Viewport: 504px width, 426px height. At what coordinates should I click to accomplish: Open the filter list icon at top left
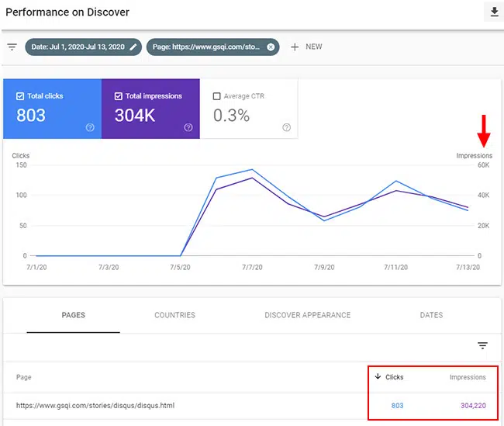click(12, 47)
